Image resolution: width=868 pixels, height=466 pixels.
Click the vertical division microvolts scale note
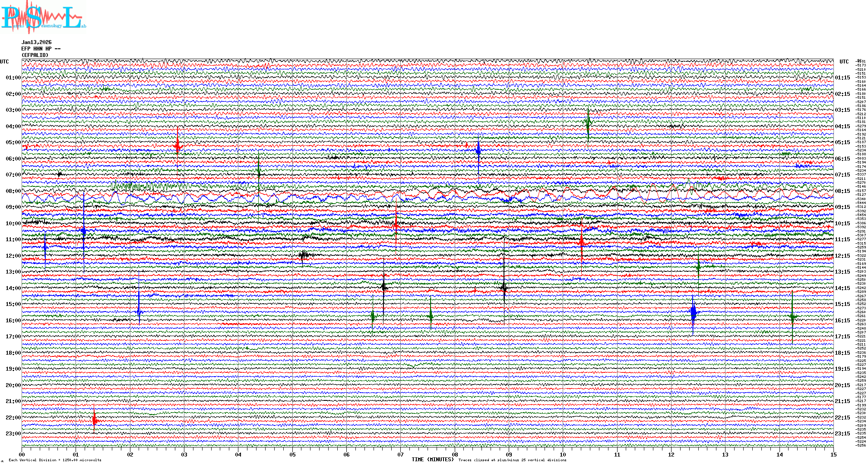[x=55, y=460]
